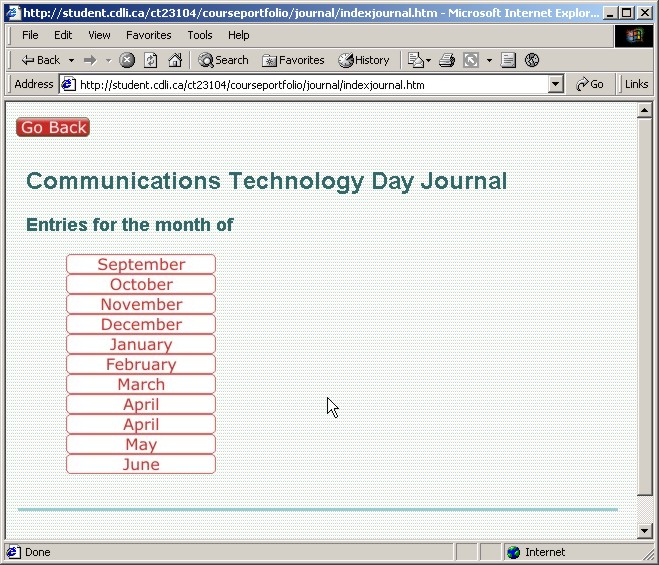The height and width of the screenshot is (565, 659).
Task: Print the page with the printer icon
Action: pos(447,61)
